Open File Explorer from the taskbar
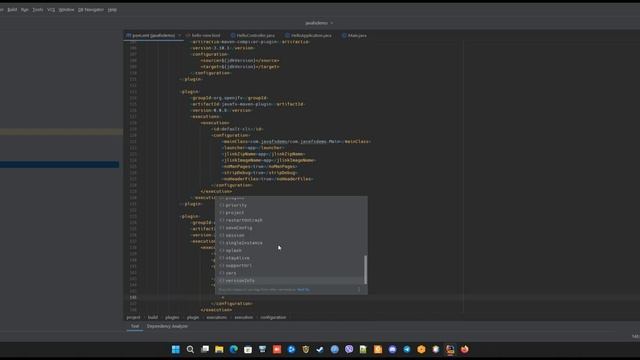 [x=219, y=349]
